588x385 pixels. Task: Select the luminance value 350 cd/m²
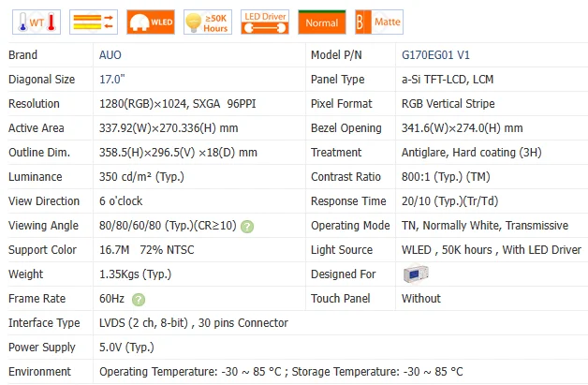[x=125, y=177]
